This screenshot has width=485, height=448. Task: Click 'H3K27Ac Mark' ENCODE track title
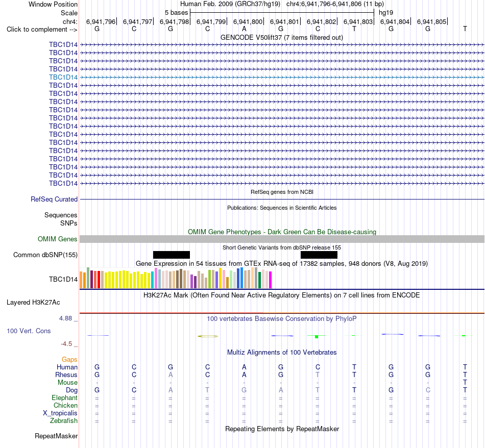click(282, 295)
